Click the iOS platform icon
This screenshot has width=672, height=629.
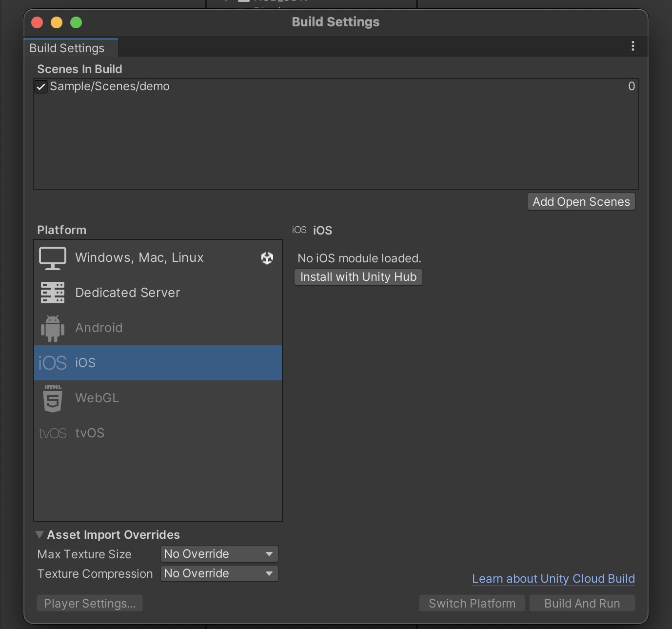click(x=52, y=363)
